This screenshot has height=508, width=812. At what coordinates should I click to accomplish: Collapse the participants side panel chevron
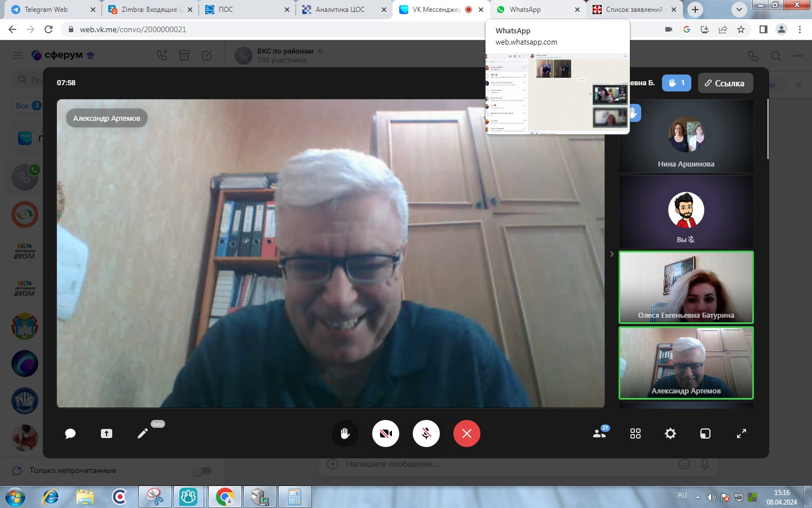pyautogui.click(x=612, y=254)
